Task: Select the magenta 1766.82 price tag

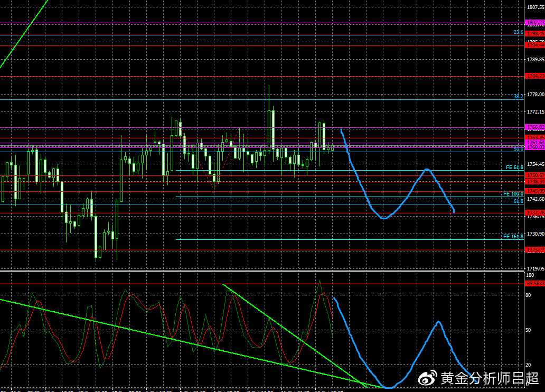Action: click(x=534, y=127)
